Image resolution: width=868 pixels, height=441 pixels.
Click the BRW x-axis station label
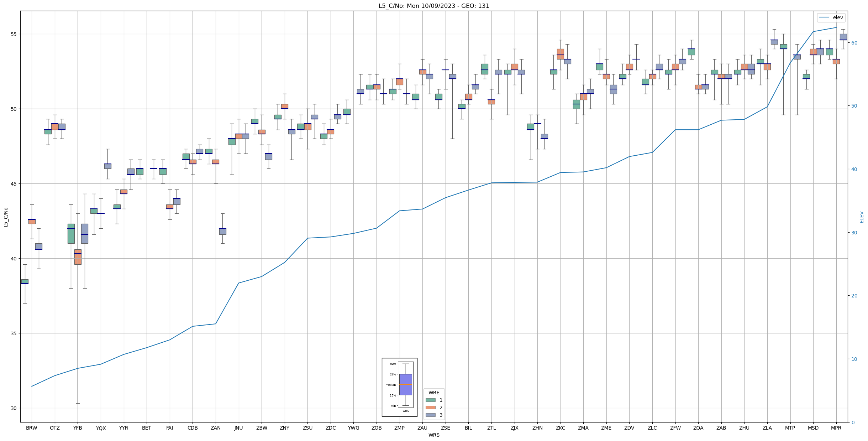click(x=32, y=428)
